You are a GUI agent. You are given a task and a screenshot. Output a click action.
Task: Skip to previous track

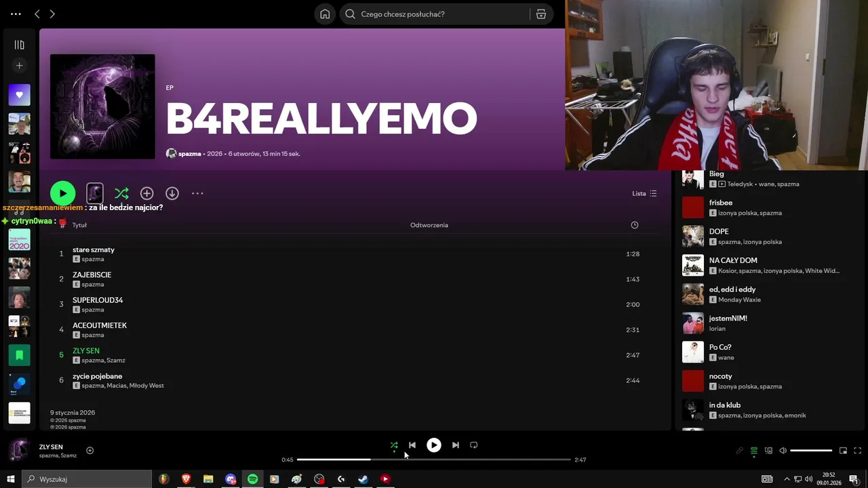click(412, 445)
